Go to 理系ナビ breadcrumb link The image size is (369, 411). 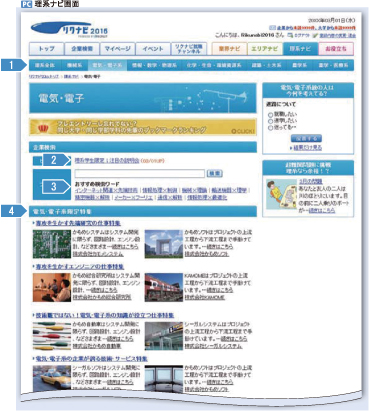pos(71,77)
